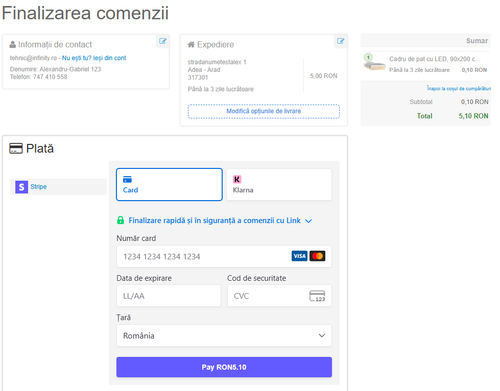Click the Finalizarea comenzii page heading

point(85,13)
